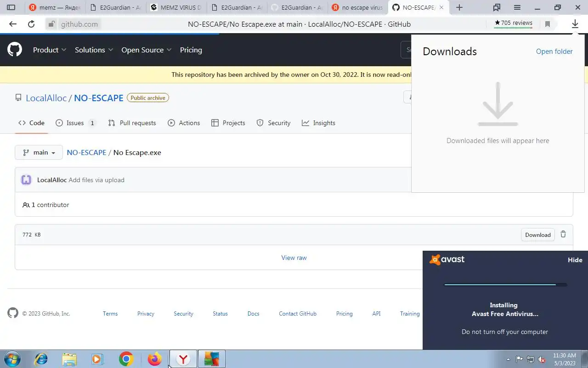Open a new browser tab with plus icon
This screenshot has height=368, width=588.
(x=459, y=7)
